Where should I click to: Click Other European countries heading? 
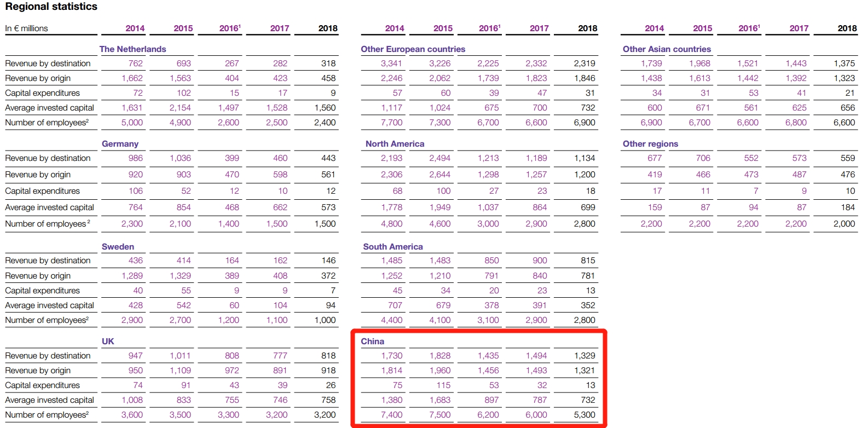[413, 49]
